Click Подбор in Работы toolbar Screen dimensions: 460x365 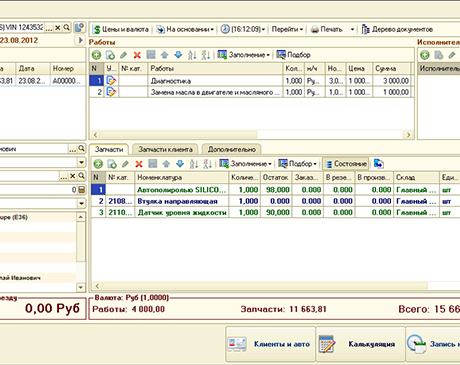click(293, 55)
